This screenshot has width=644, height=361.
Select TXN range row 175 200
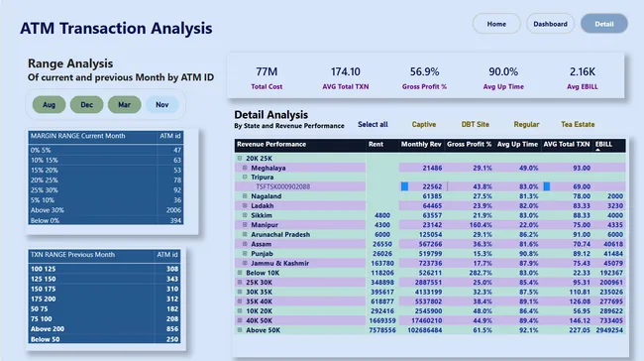tap(104, 299)
